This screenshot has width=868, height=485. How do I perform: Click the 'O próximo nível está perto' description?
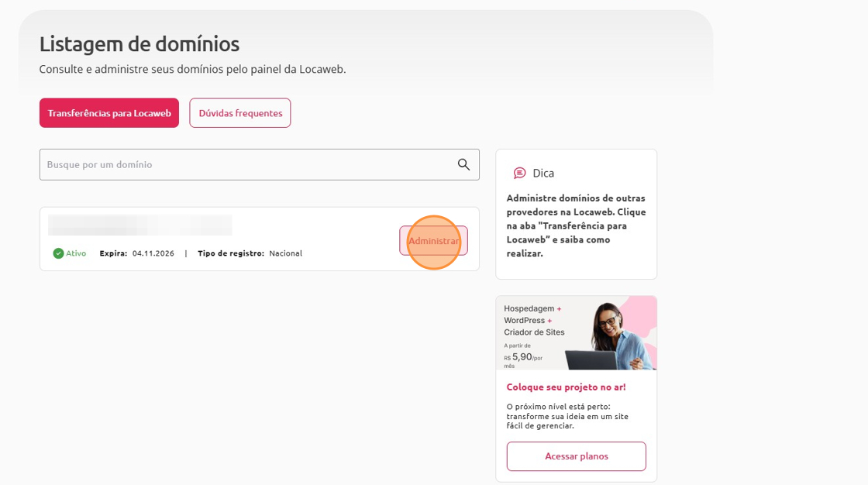point(567,415)
